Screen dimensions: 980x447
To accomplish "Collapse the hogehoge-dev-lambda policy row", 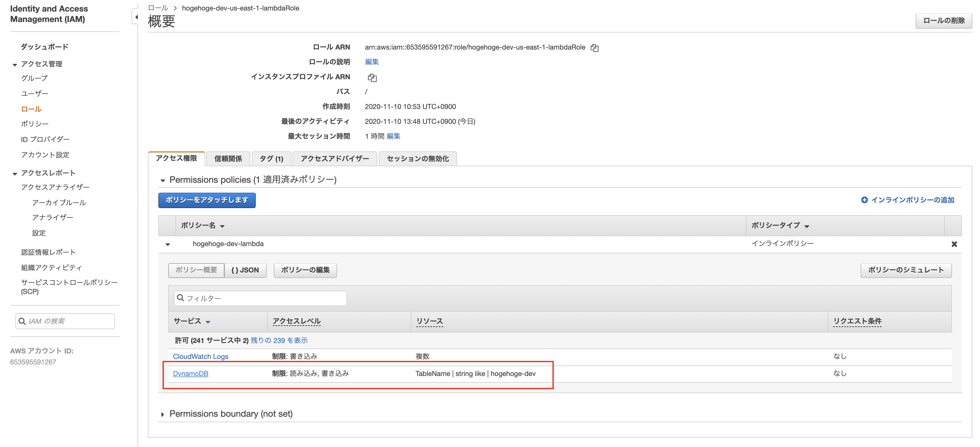I will point(168,244).
